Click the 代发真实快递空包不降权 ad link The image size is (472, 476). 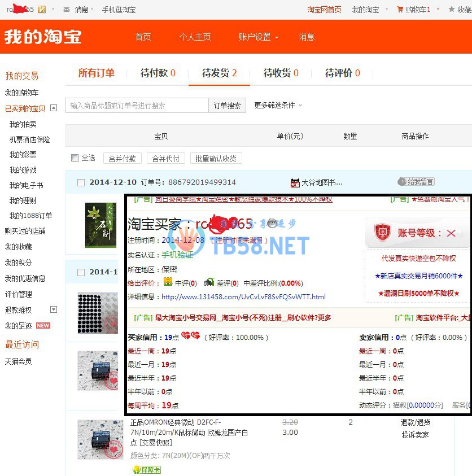(418, 259)
